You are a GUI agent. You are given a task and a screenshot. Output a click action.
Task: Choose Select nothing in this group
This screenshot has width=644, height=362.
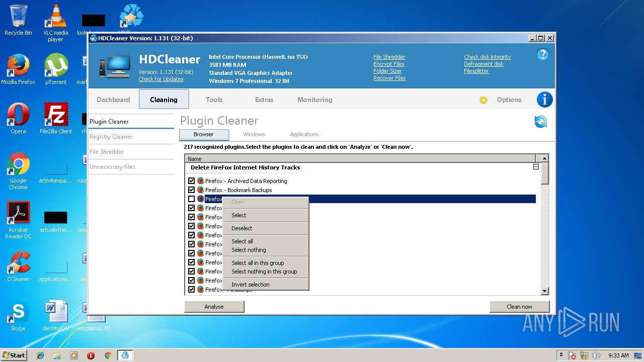pos(265,271)
